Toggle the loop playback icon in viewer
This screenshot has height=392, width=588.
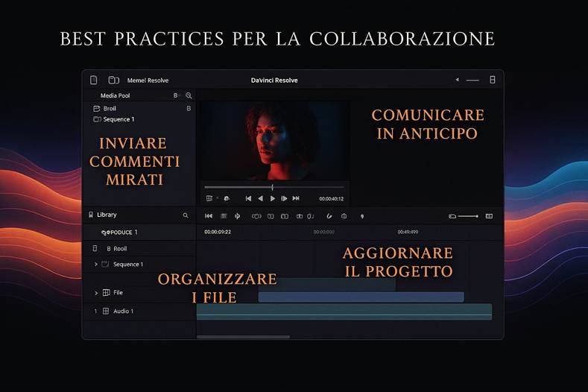point(227,198)
